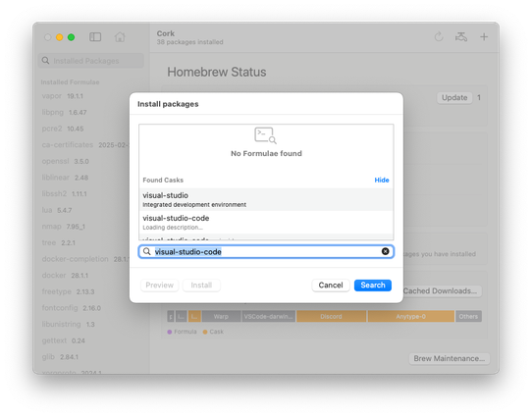
Task: Click the Discord segment in cache bar
Action: [331, 316]
